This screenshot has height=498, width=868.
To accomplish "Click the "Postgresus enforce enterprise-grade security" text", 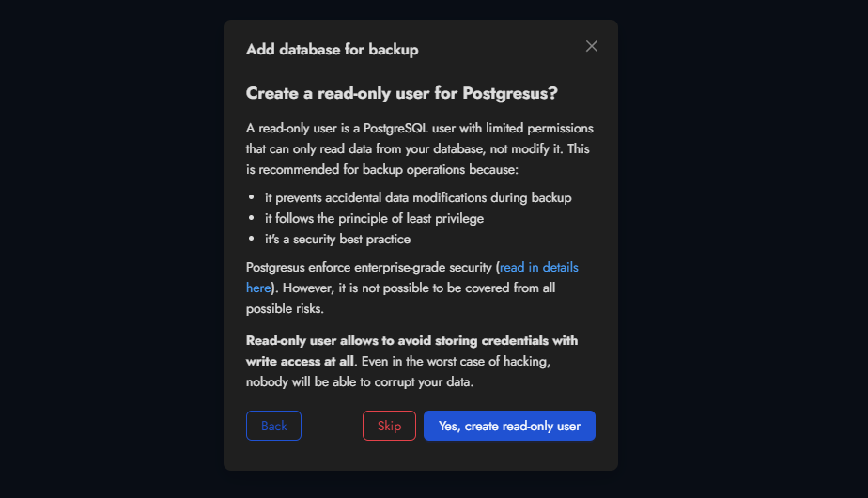I will (x=369, y=268).
